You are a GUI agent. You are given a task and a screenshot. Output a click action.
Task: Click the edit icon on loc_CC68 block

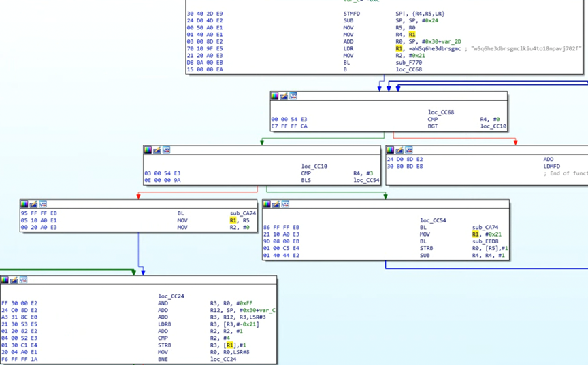[x=284, y=97]
